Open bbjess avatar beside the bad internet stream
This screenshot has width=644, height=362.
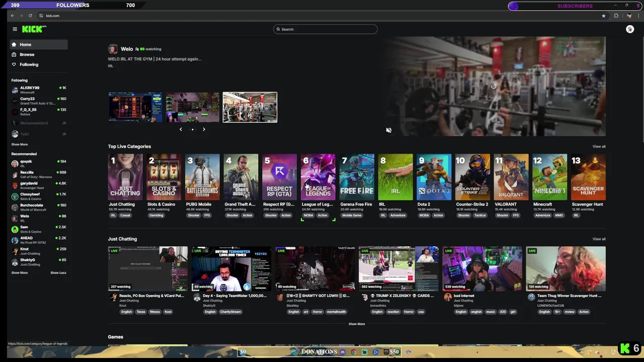[x=447, y=298]
